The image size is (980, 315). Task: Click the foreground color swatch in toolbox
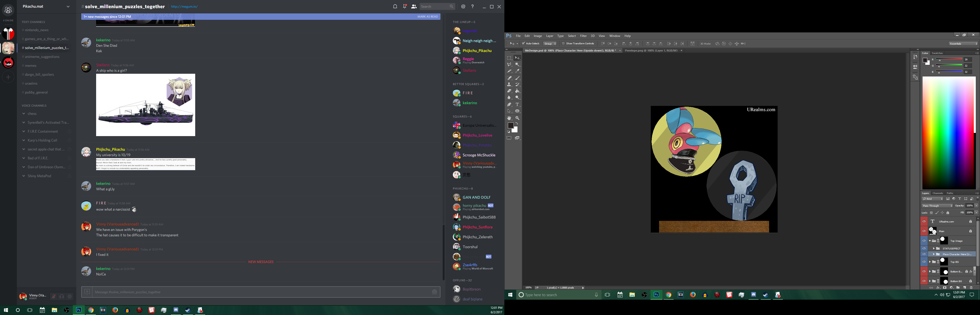[x=510, y=125]
